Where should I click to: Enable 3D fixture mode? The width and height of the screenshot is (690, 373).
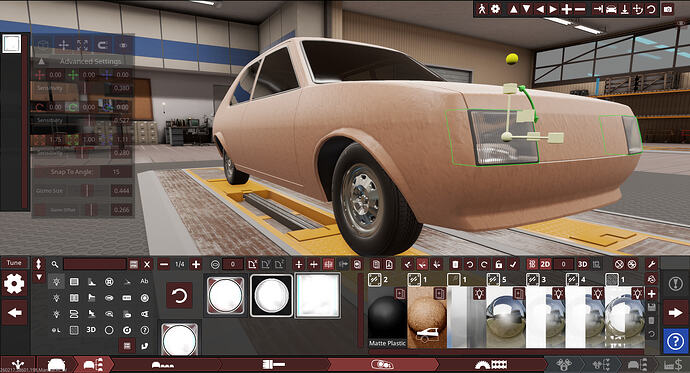582,264
